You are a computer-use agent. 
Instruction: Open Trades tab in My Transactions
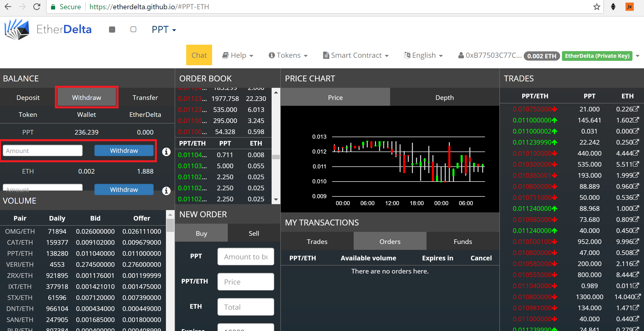tap(317, 242)
